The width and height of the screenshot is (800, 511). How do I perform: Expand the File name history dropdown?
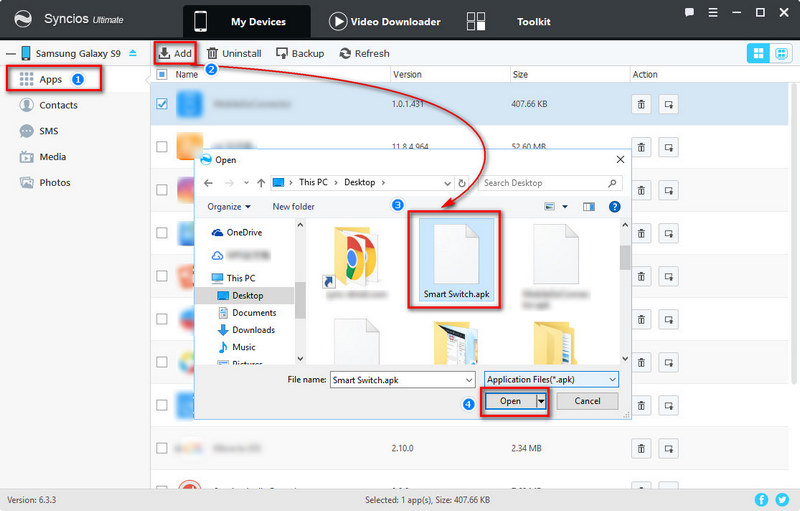coord(469,380)
